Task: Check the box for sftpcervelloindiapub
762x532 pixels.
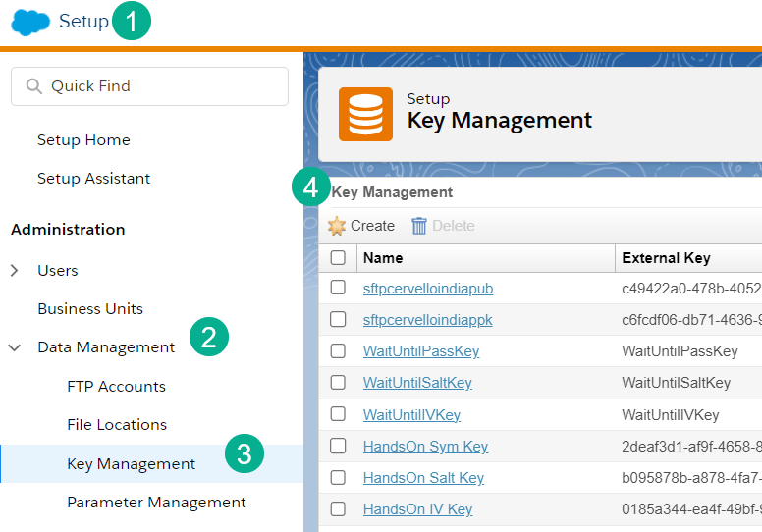Action: pos(338,288)
